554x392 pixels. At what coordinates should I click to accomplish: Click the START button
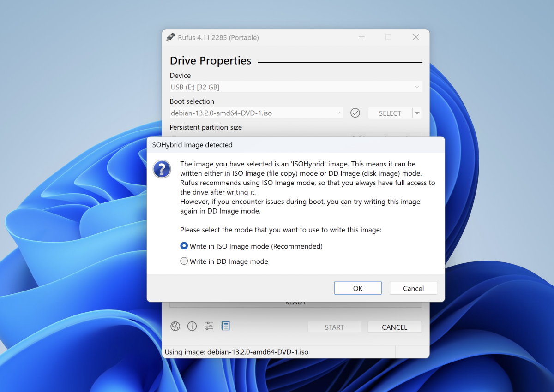point(334,327)
